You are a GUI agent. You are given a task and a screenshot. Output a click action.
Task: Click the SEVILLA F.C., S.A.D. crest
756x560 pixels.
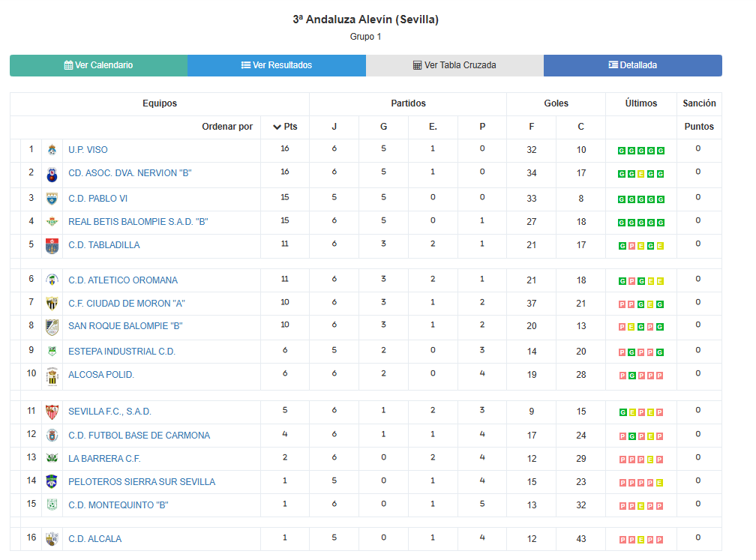[x=52, y=412]
